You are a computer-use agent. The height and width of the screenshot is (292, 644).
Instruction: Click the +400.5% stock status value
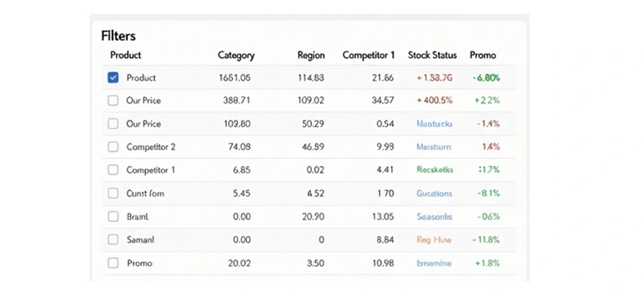coord(434,100)
